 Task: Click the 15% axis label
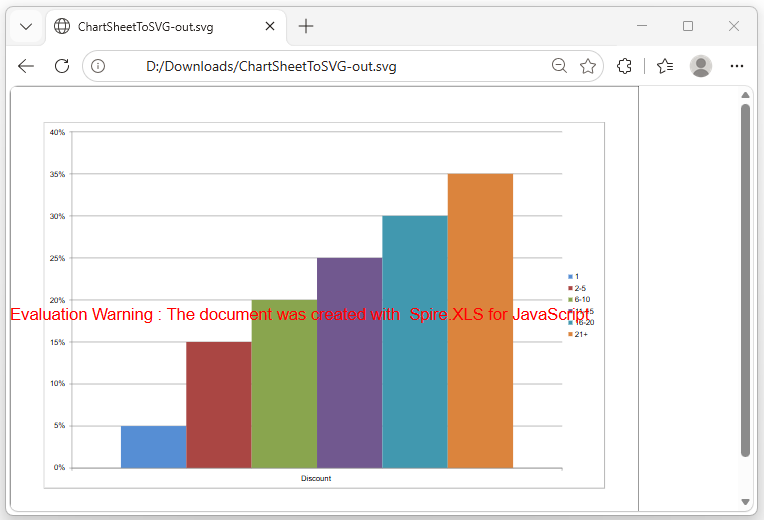tap(57, 343)
